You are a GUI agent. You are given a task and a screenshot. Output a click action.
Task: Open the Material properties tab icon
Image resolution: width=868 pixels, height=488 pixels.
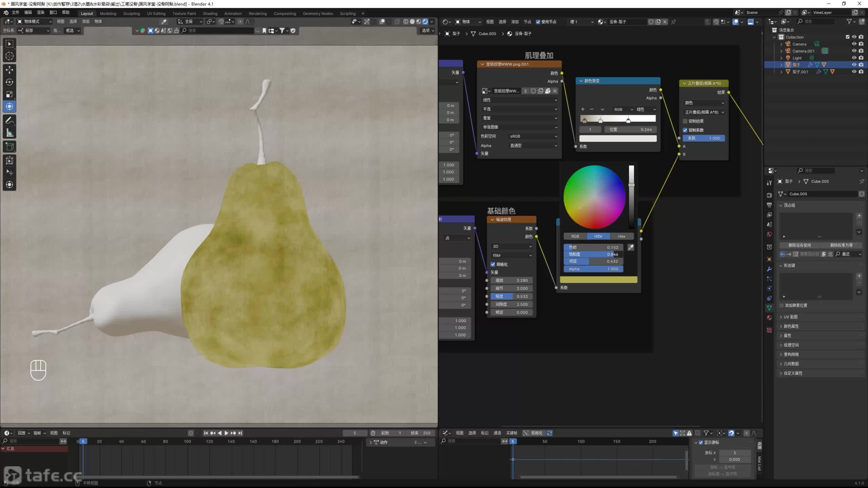click(769, 318)
